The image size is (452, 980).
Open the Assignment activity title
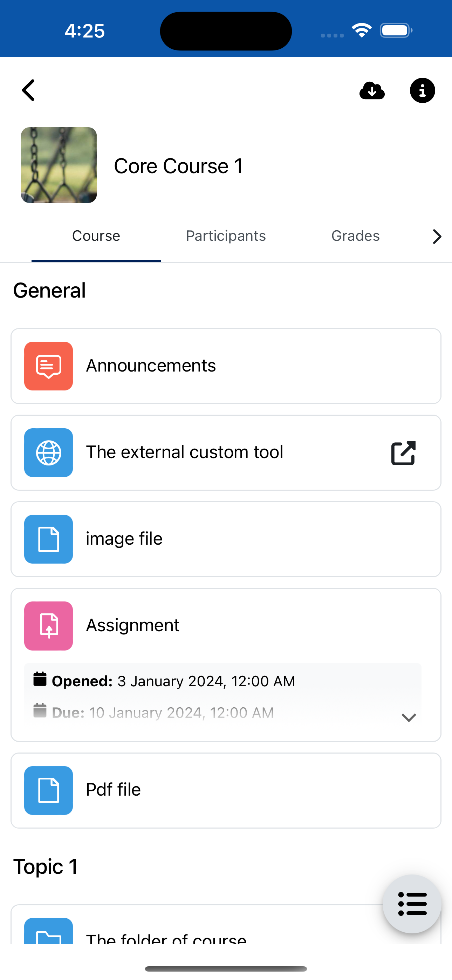132,625
